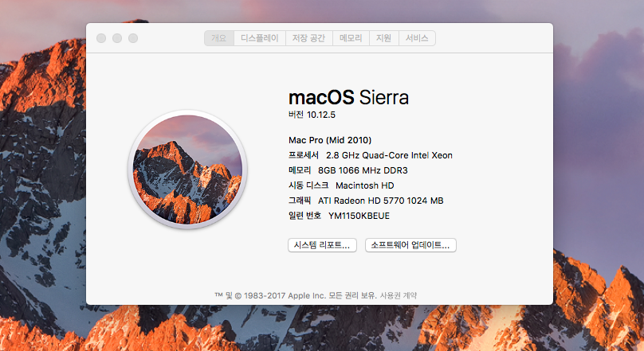The width and height of the screenshot is (644, 351).
Task: Click the 시스템 리포트... button
Action: click(x=321, y=245)
